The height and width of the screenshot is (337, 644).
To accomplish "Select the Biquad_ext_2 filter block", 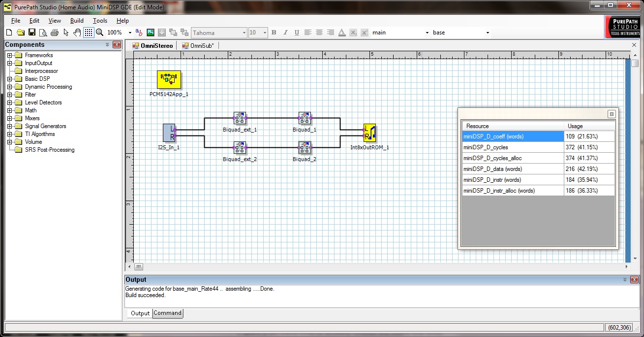I will point(240,148).
